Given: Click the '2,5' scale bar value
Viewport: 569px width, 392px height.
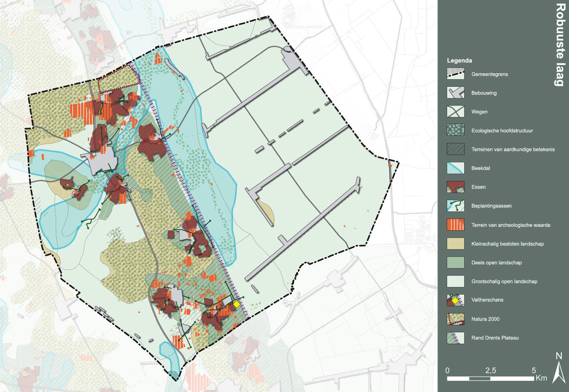Looking at the screenshot, I should [490, 370].
